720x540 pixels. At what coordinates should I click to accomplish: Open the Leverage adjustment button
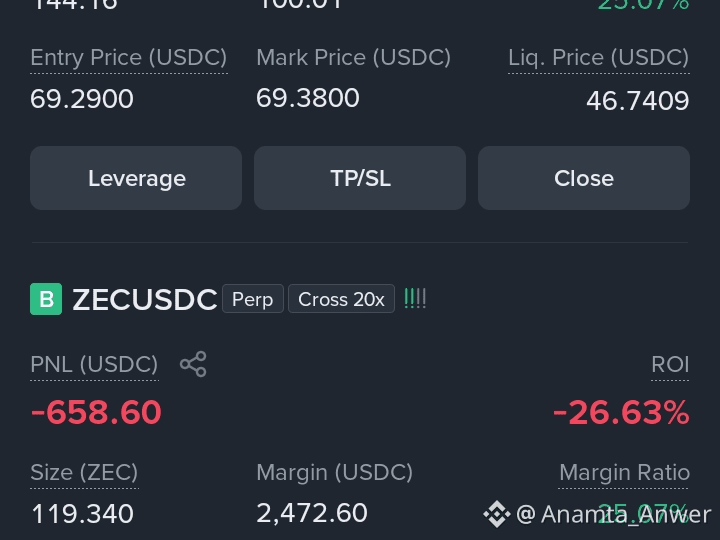coord(136,178)
